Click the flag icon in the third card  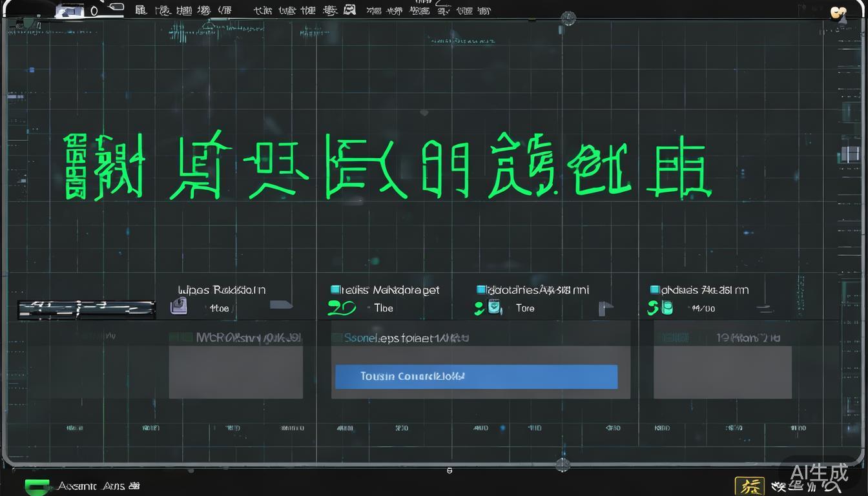[x=605, y=307]
